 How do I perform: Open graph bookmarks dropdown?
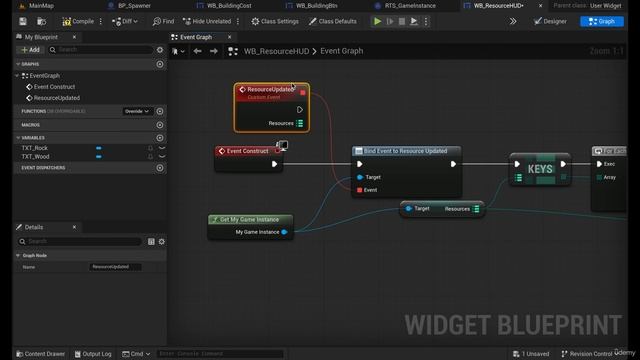[178, 51]
